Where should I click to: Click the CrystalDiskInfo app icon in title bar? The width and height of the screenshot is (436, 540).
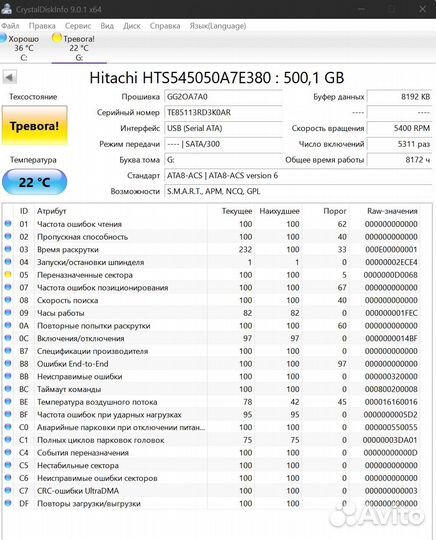pyautogui.click(x=6, y=9)
